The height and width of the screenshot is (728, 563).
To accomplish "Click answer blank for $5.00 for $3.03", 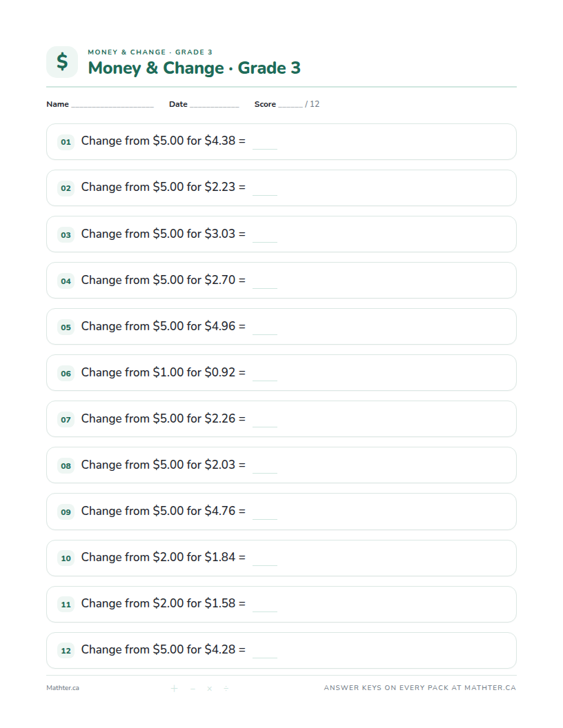I will [x=265, y=241].
